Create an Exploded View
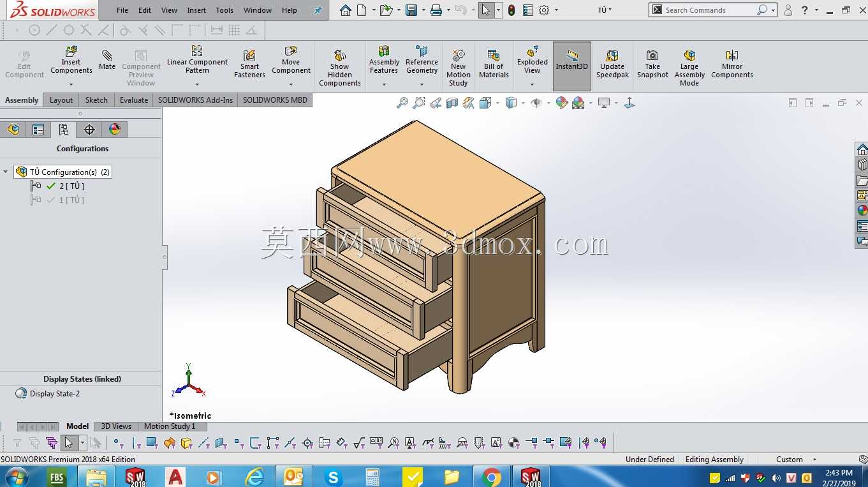The image size is (868, 487). [x=533, y=59]
